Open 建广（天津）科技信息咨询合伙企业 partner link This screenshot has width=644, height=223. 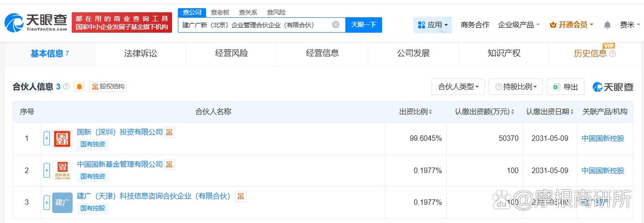(x=155, y=196)
